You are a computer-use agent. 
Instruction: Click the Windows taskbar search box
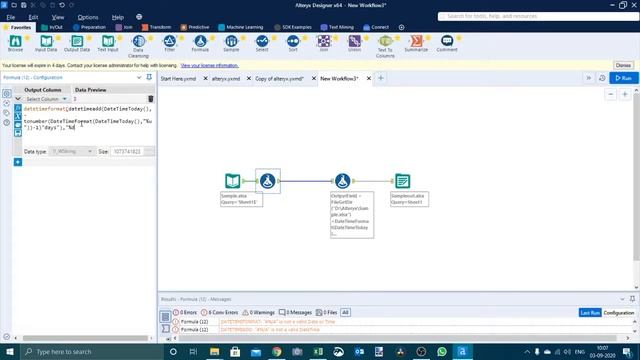pyautogui.click(x=92, y=351)
